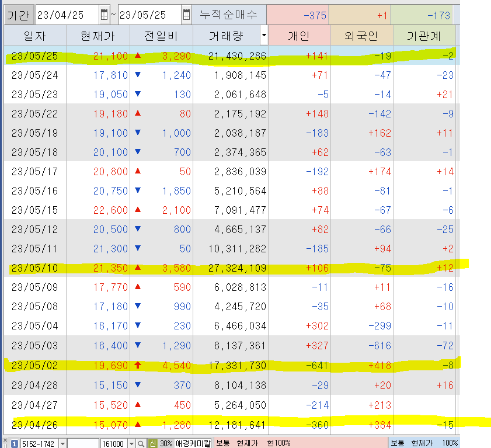The width and height of the screenshot is (491, 448).
Task: Click the blue 보통 order type label
Action: click(x=398, y=443)
